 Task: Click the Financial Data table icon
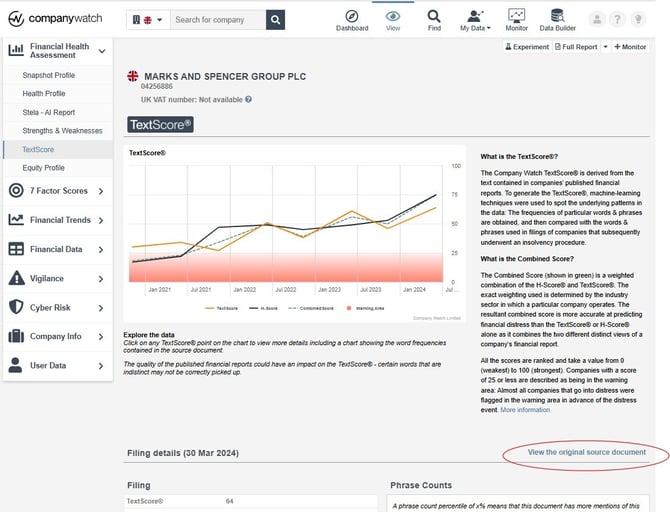point(16,249)
